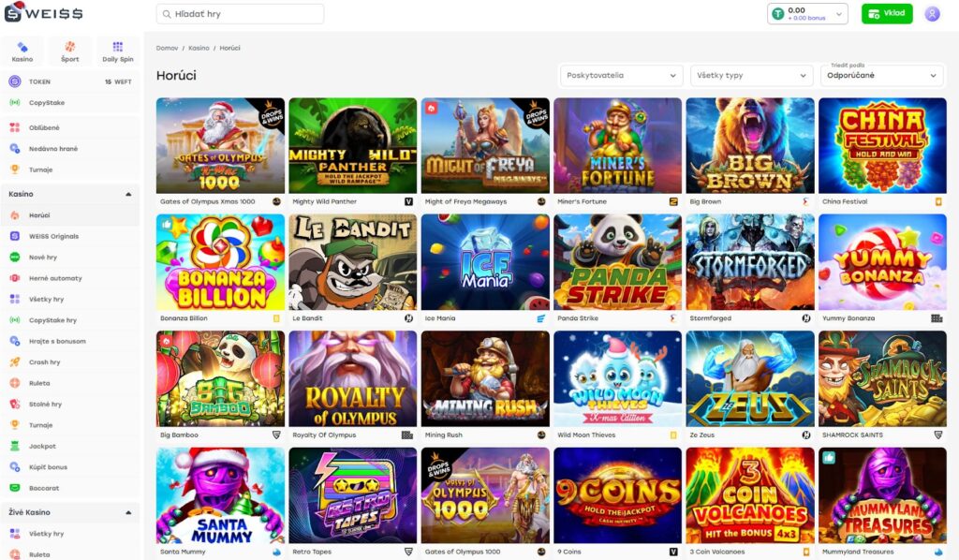Open the Le Bandit game thumbnail

click(x=353, y=262)
